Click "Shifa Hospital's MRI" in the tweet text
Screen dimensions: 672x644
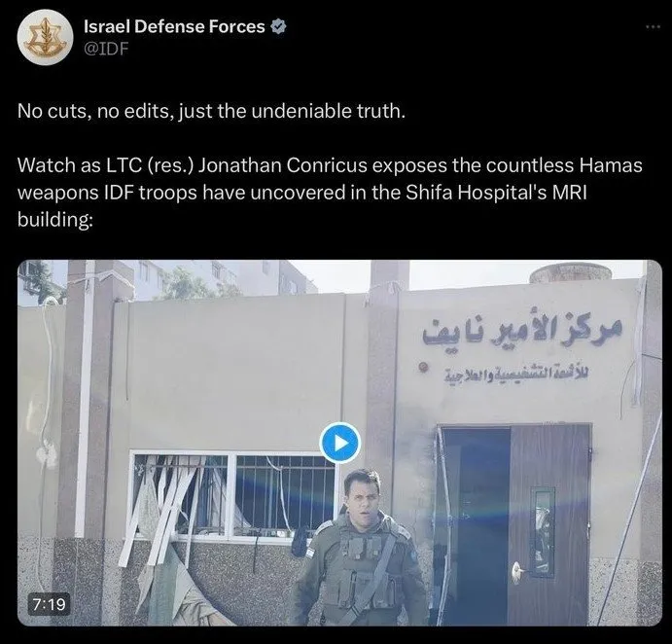click(496, 193)
